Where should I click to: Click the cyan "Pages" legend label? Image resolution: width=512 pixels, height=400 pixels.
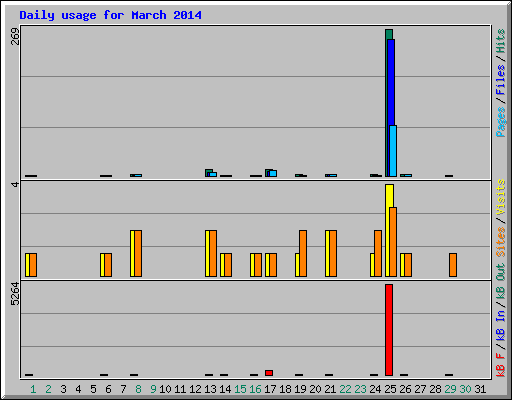pyautogui.click(x=500, y=122)
